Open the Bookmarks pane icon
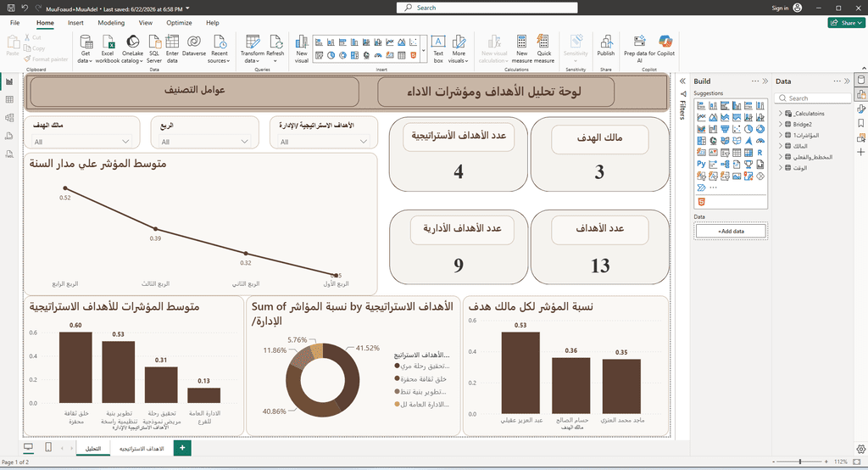Viewport: 868px width, 470px height. coord(861,123)
